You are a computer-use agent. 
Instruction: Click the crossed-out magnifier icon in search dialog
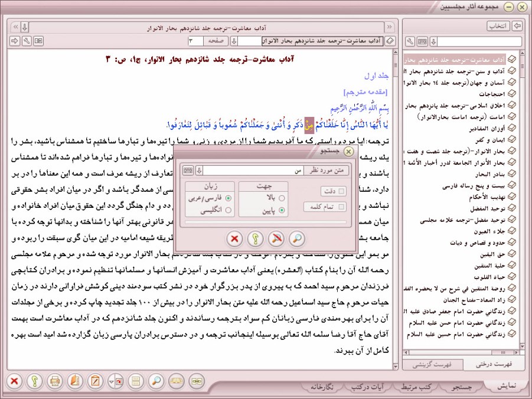[276, 238]
